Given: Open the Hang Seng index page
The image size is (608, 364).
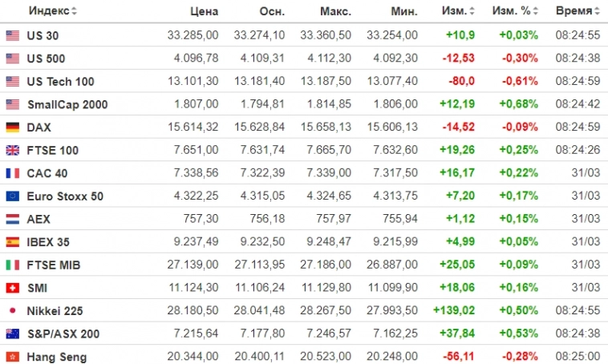Looking at the screenshot, I should [x=57, y=357].
